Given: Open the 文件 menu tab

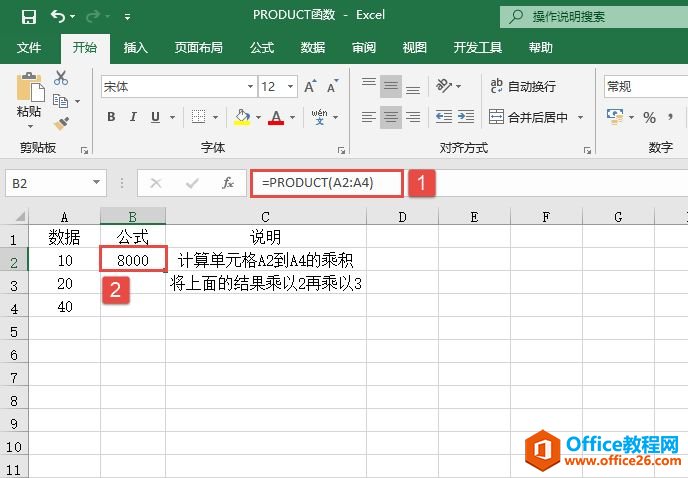Looking at the screenshot, I should [29, 47].
